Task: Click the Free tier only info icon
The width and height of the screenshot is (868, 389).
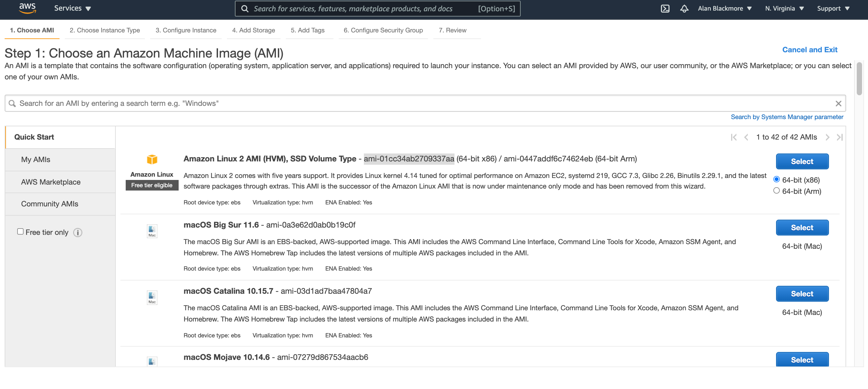Action: pos(77,232)
